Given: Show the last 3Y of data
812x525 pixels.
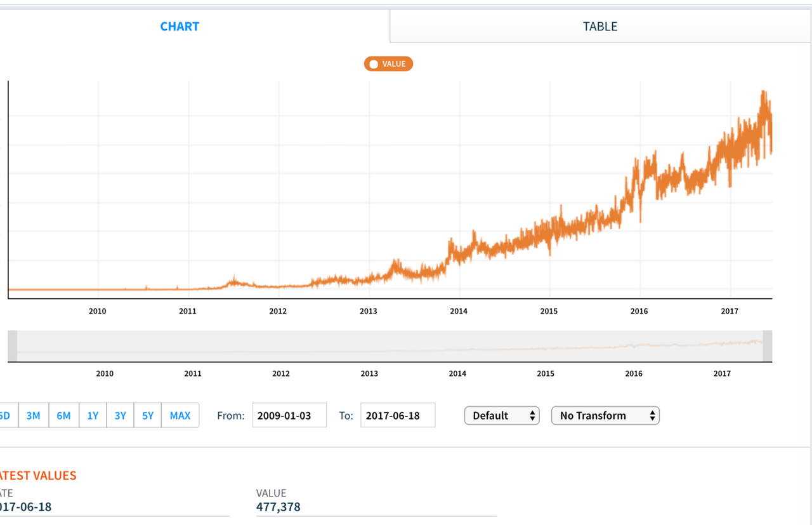Looking at the screenshot, I should (120, 416).
